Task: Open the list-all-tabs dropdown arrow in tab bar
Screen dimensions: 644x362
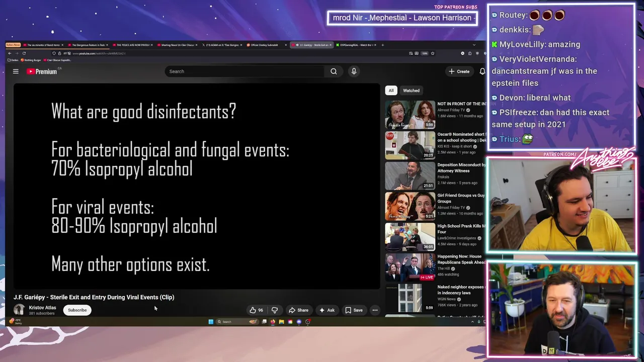Action: point(474,45)
